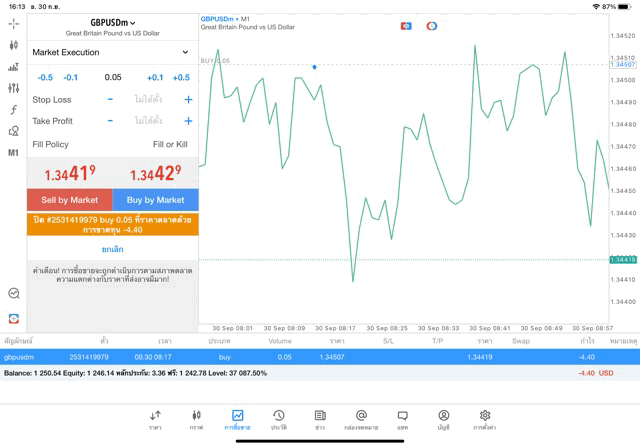The image size is (640, 447).
Task: Decrease Take Profit with the minus button
Action: 110,121
